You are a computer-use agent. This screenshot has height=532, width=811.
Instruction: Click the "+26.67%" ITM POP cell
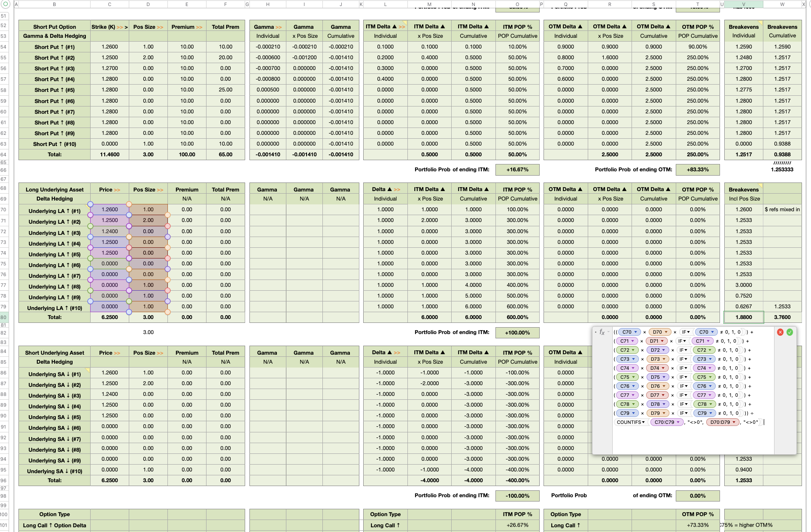tap(517, 525)
